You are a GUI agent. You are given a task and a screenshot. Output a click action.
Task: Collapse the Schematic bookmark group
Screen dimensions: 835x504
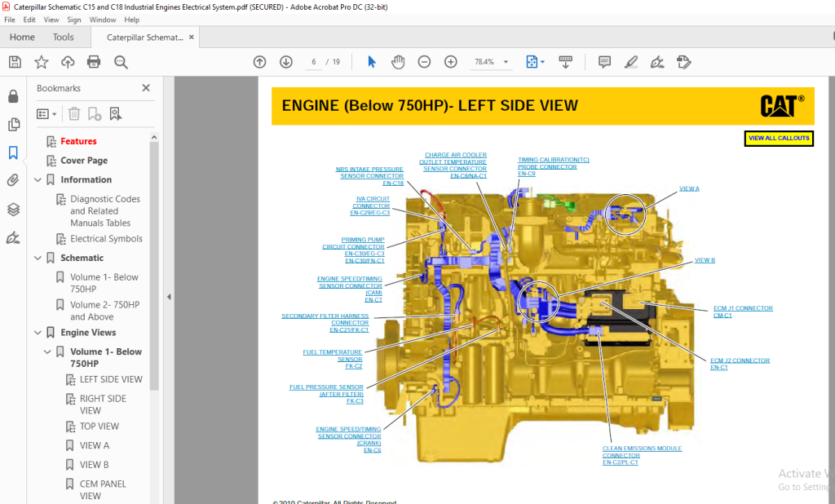click(x=38, y=258)
